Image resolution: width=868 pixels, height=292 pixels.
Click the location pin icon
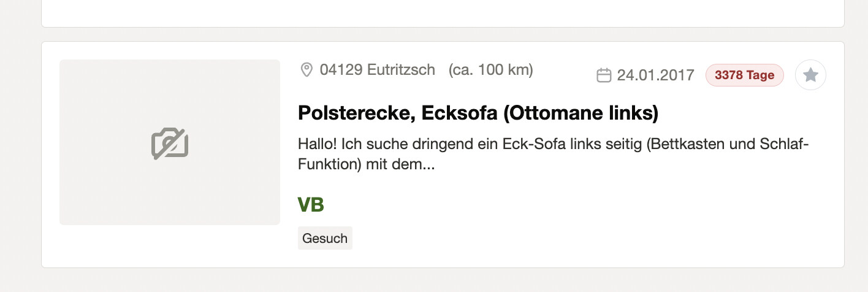coord(306,70)
